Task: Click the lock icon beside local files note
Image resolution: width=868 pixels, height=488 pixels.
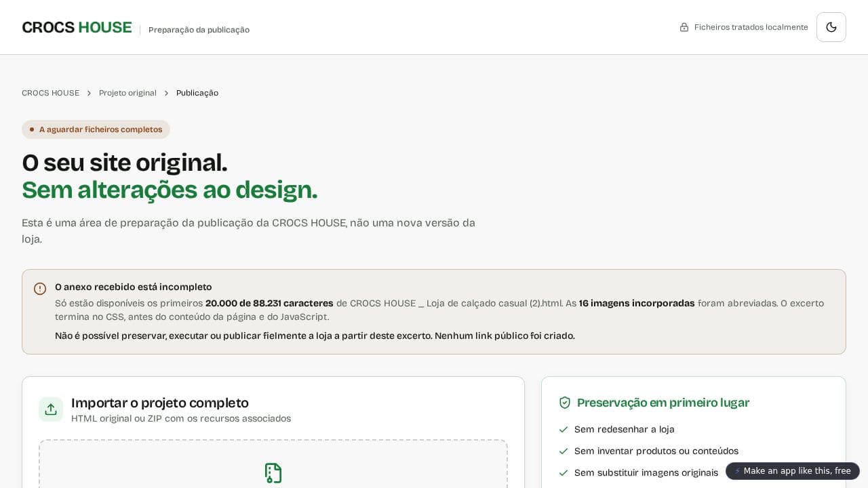Action: [x=684, y=27]
